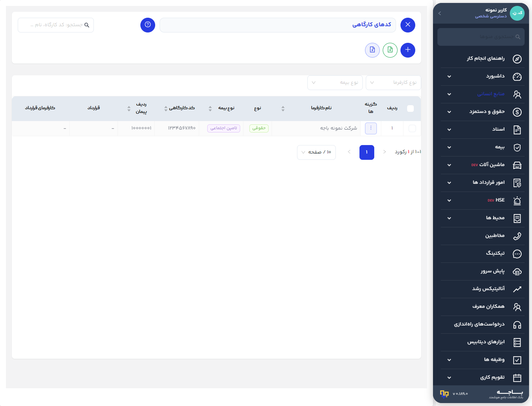Screen dimensions: 532x406
Task: Click the chat bubble icon for تیکتینگ
Action: tap(517, 254)
